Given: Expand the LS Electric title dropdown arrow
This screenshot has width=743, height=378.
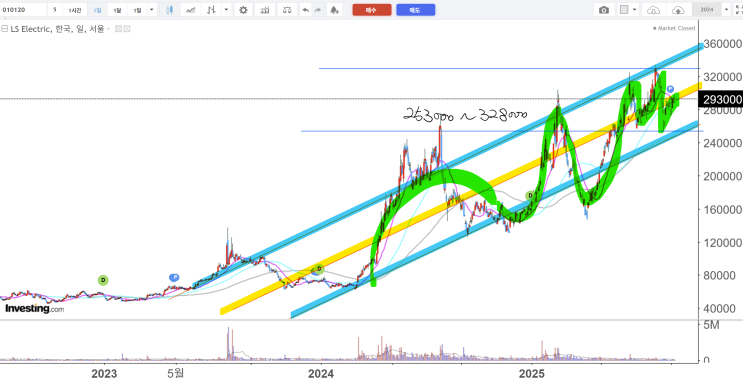Looking at the screenshot, I should click(108, 29).
